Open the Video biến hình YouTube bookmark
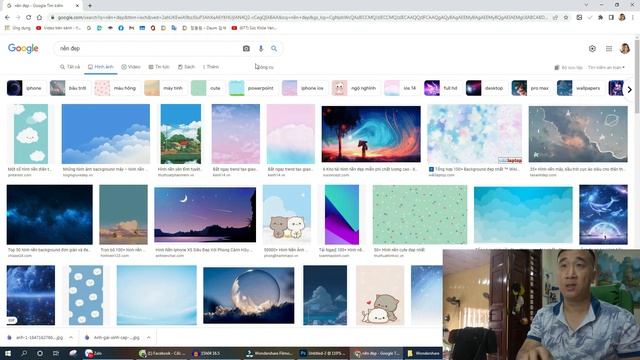This screenshot has width=640, height=360. pos(59,28)
